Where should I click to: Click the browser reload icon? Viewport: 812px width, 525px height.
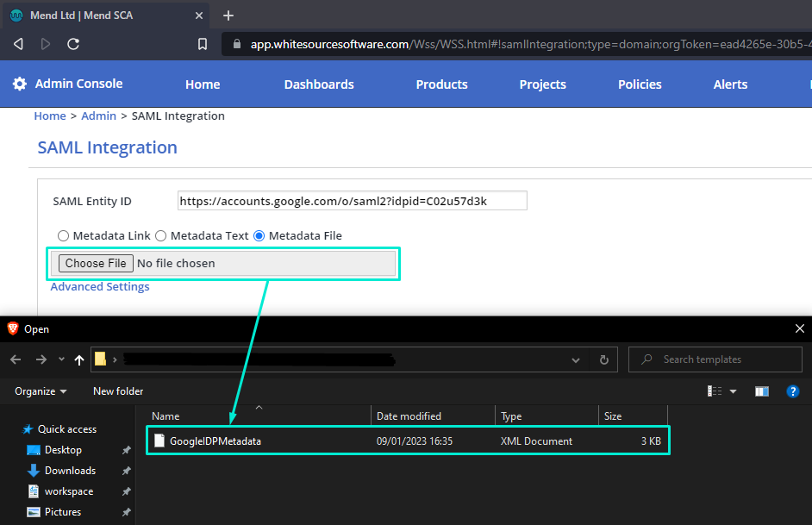pos(73,44)
